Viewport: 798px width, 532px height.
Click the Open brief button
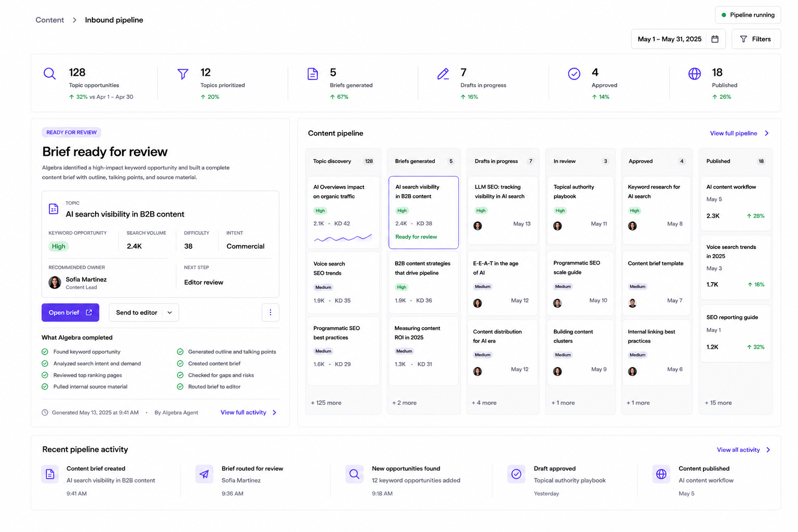pos(70,313)
